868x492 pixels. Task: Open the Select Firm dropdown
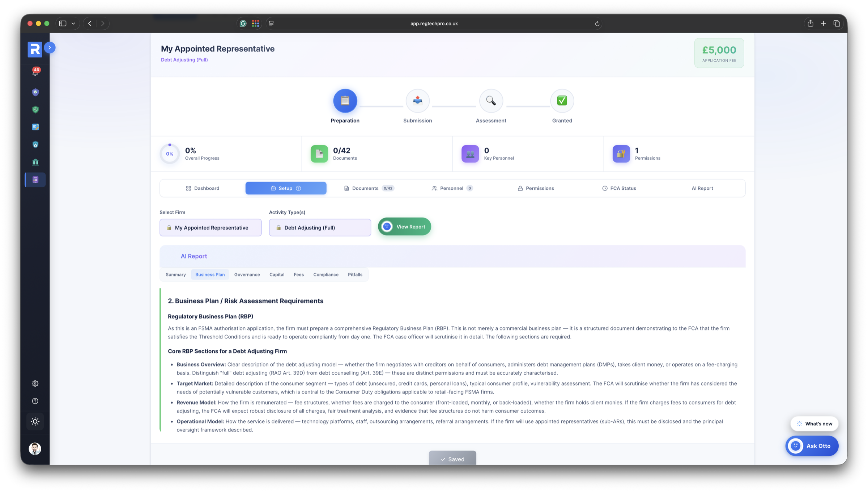coord(210,228)
